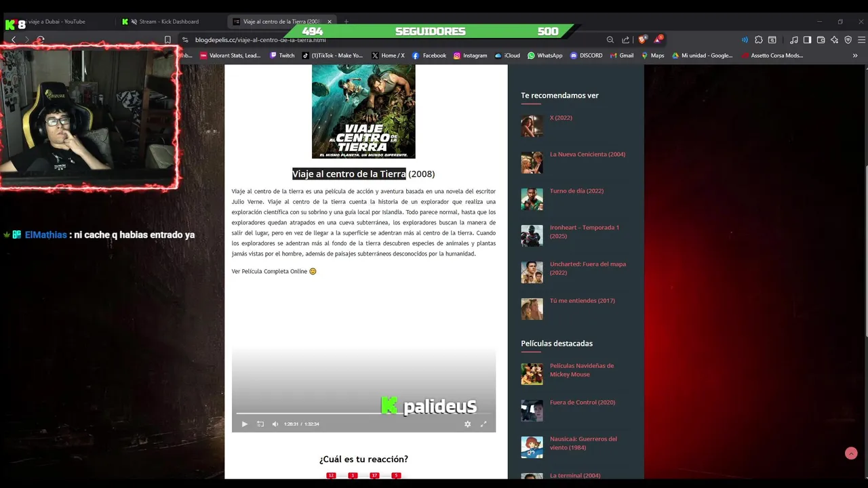Open the browser extensions puzzle icon

[759, 40]
